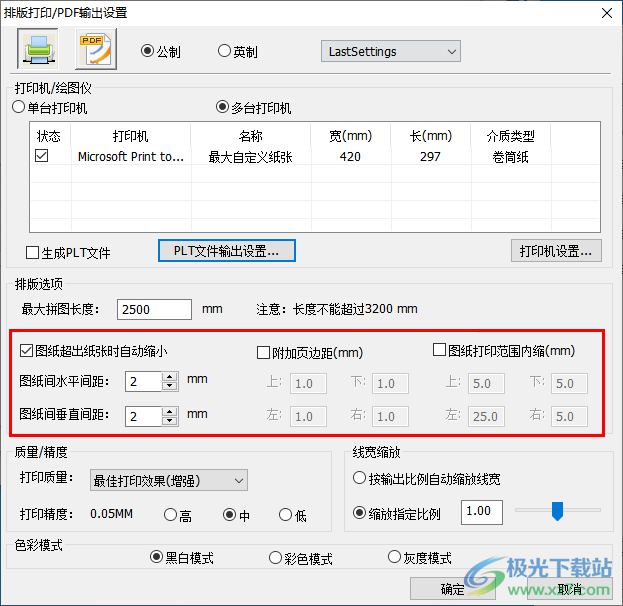This screenshot has width=623, height=606.
Task: Click the 卷筒纸 media type cell
Action: click(x=511, y=157)
